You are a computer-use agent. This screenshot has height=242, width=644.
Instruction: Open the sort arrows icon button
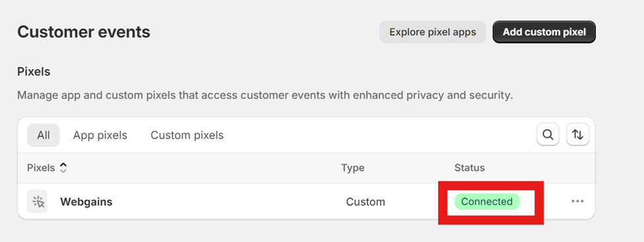click(x=578, y=135)
